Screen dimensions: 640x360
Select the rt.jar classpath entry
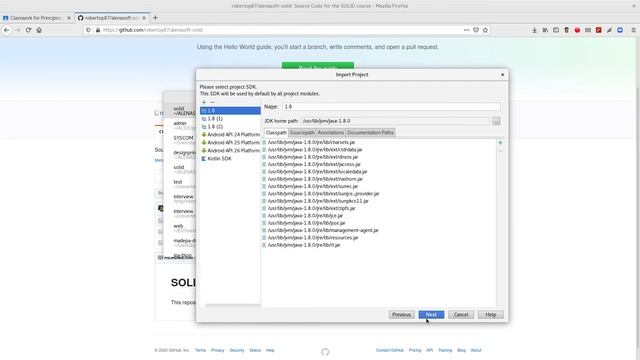[x=304, y=245]
